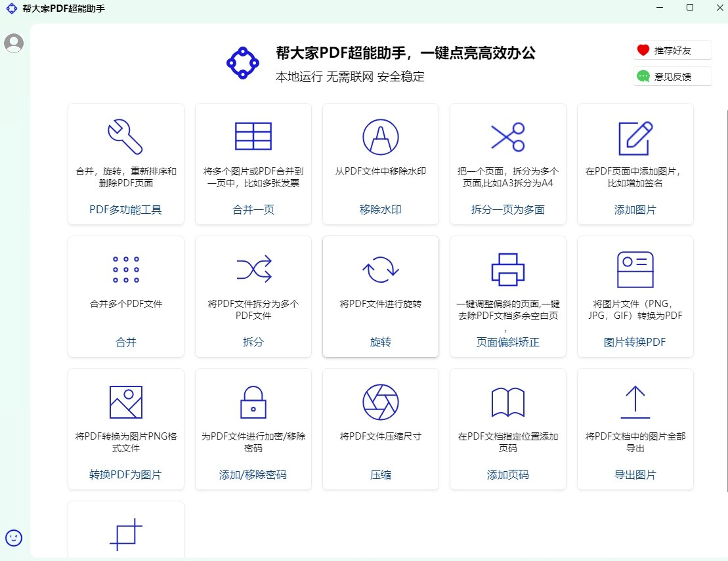Open the 合并一页 link
The image size is (728, 561).
tap(253, 210)
